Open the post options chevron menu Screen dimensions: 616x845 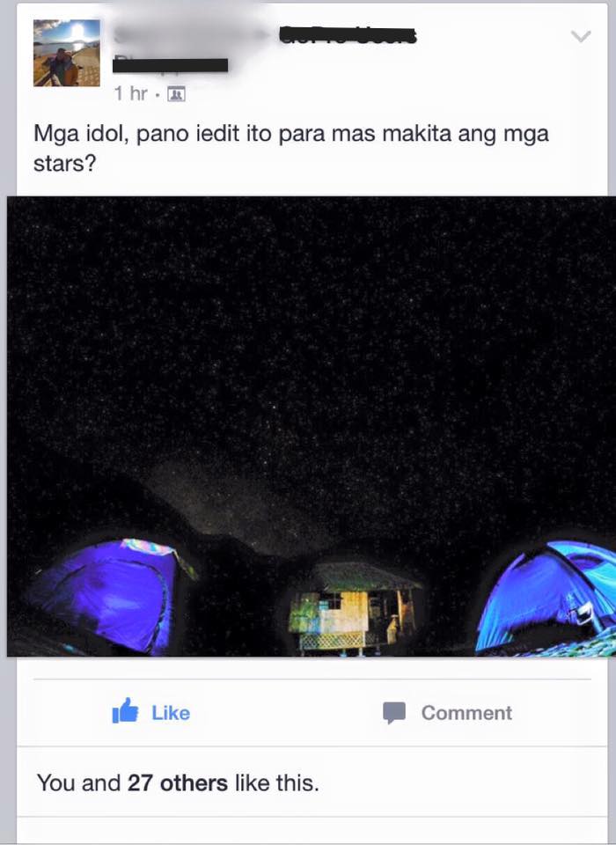tap(581, 36)
